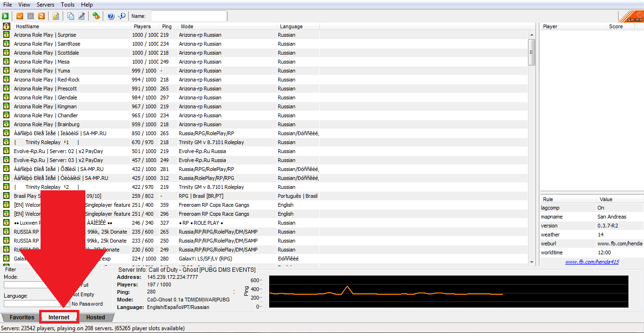Switch to the Favorites tab
Viewport: 644px width, 333px height.
coord(22,317)
